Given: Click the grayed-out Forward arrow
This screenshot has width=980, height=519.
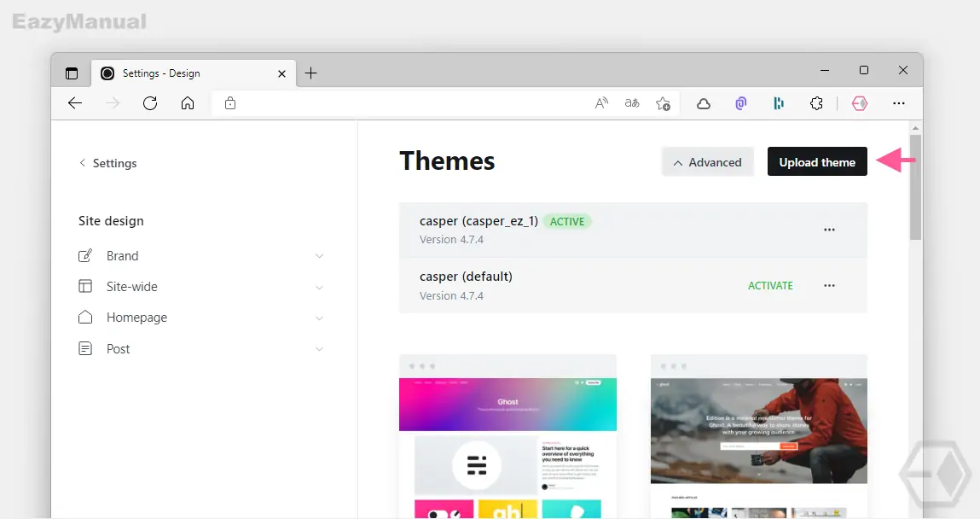Looking at the screenshot, I should [x=113, y=103].
